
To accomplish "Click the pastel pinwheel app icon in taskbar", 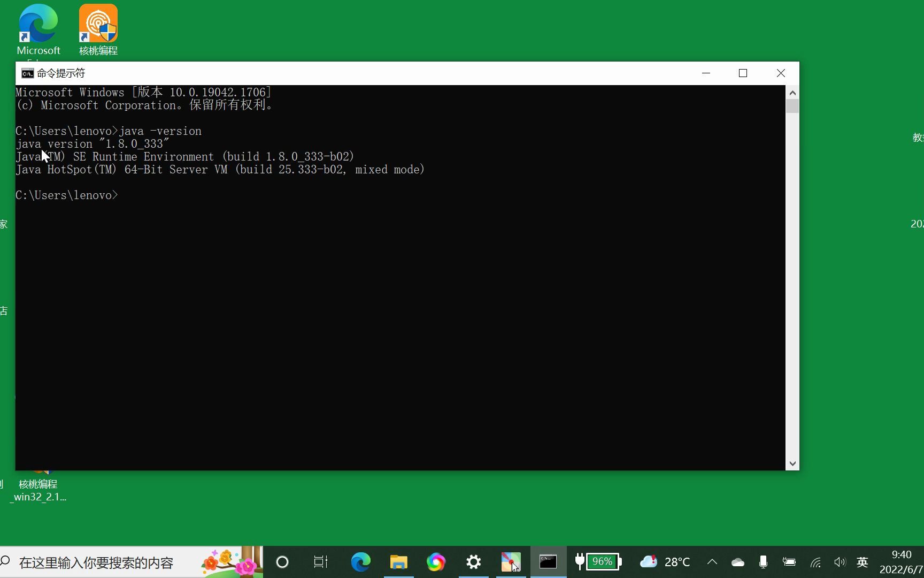I will point(511,562).
